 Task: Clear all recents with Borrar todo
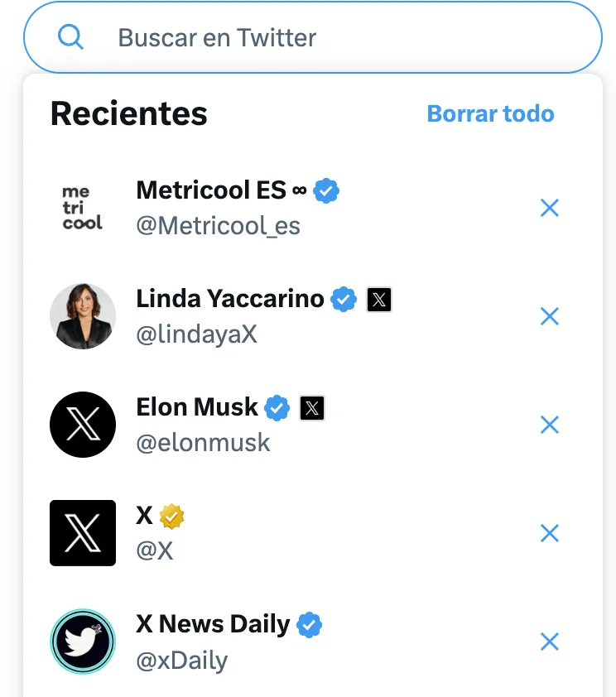coord(490,113)
